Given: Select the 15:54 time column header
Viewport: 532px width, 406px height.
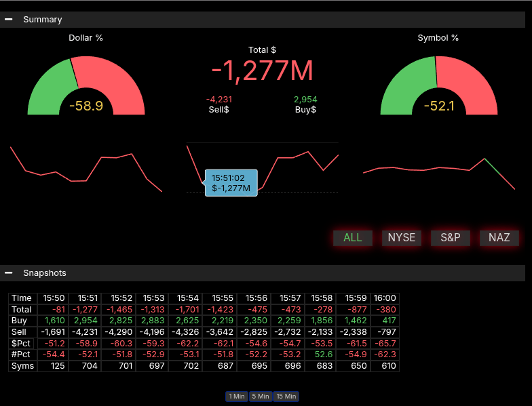Looking at the screenshot, I should 186,298.
